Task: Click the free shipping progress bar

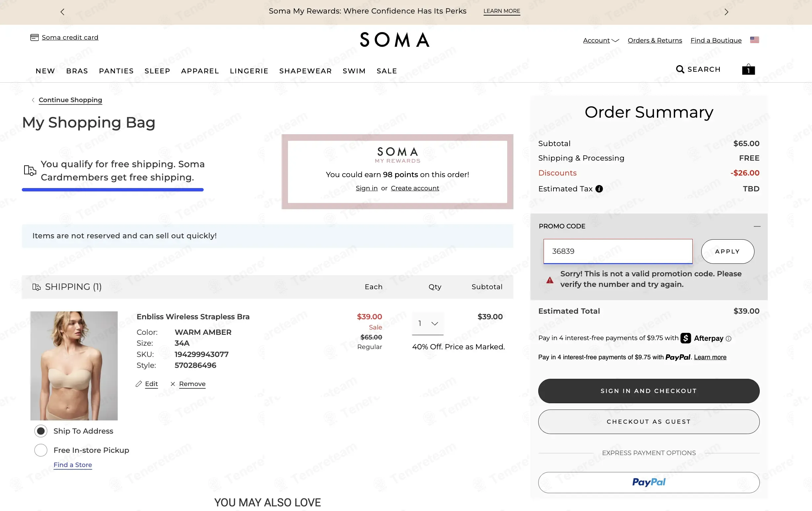Action: pos(113,190)
